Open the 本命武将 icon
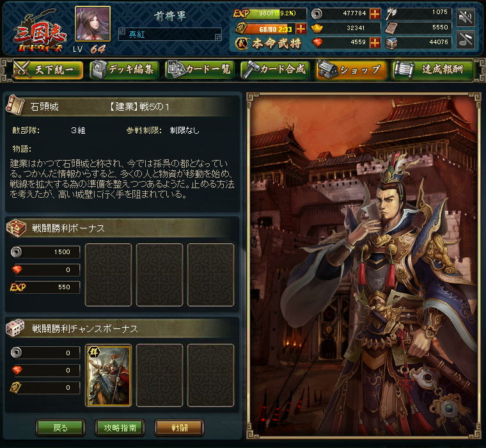This screenshot has width=486, height=448. click(x=242, y=44)
